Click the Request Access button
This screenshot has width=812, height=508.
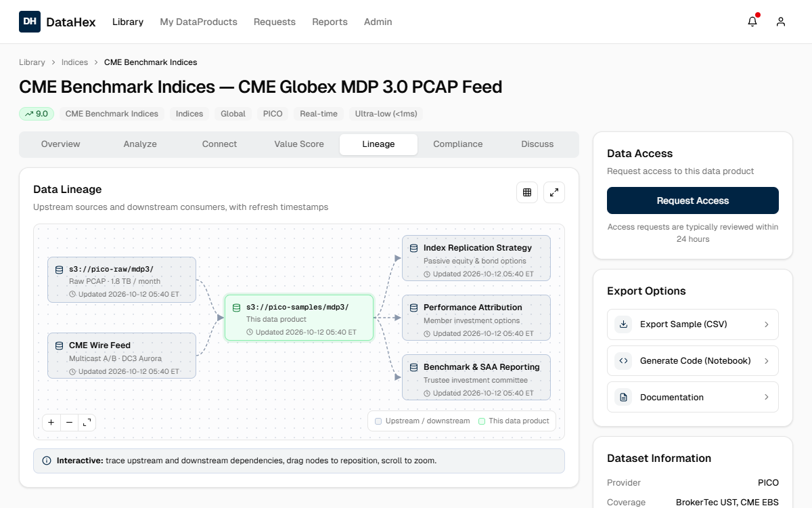pyautogui.click(x=693, y=200)
